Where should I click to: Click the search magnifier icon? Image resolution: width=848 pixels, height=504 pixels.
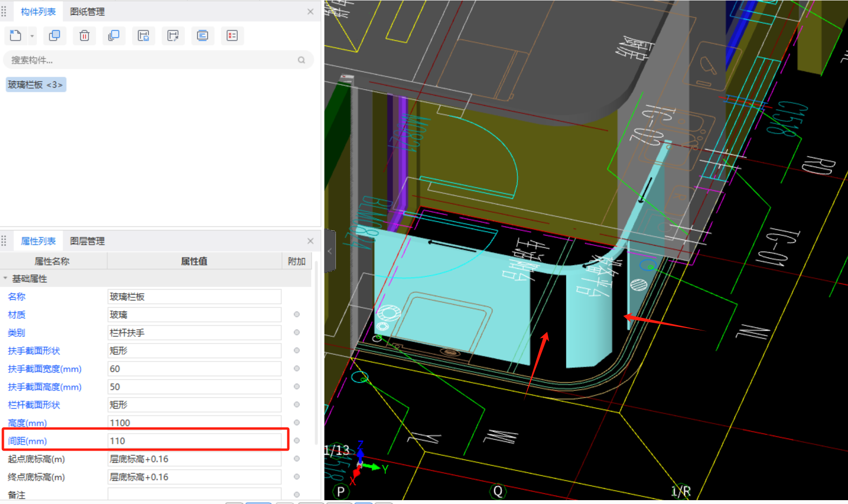[301, 60]
